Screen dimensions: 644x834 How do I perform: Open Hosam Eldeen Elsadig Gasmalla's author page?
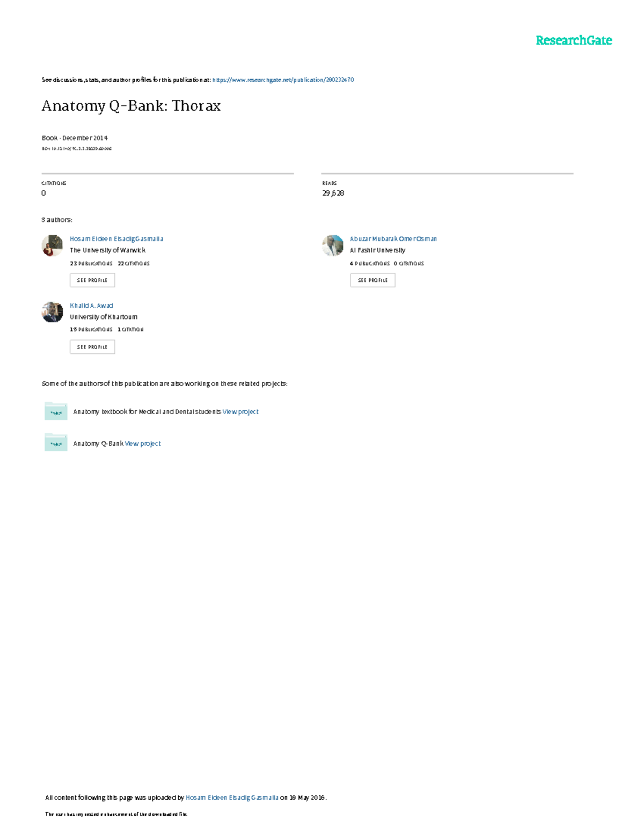click(116, 238)
